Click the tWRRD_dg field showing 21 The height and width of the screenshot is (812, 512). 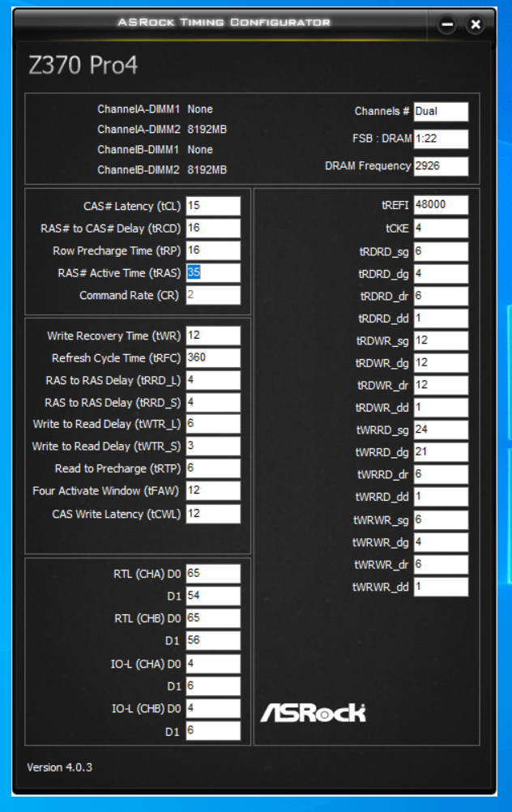pos(441,451)
